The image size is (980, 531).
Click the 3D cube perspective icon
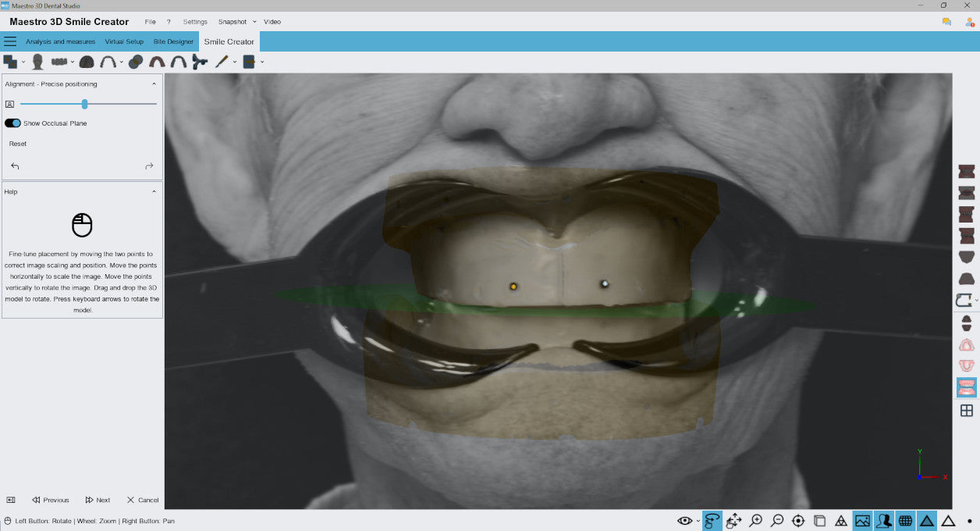tap(819, 521)
